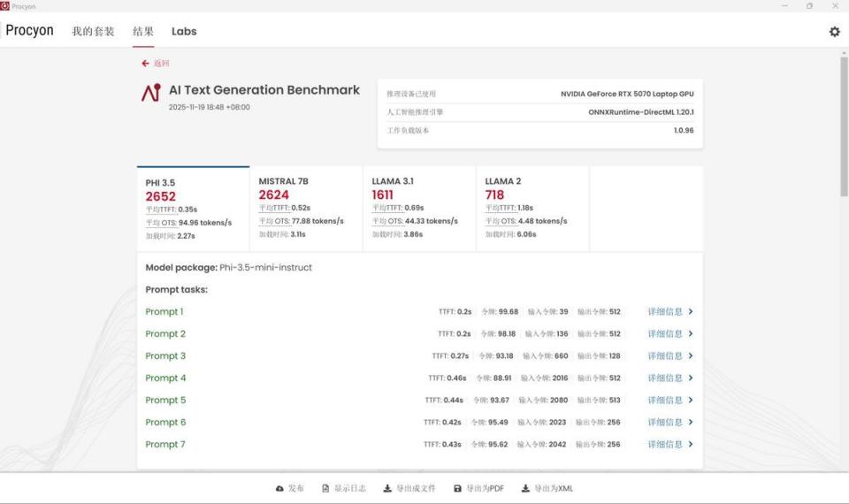Select the LLAMA 2 results tab
Screen dimensions: 849x504
tap(532, 209)
